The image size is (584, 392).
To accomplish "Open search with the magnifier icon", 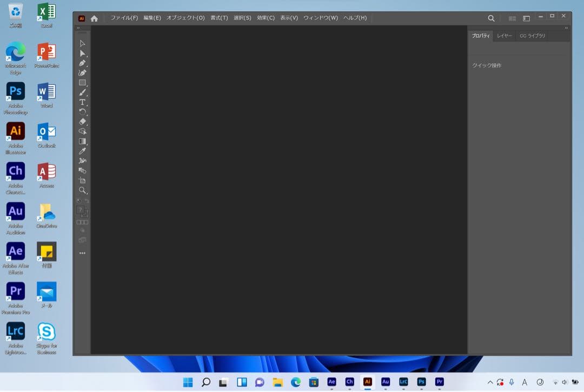I will (491, 18).
